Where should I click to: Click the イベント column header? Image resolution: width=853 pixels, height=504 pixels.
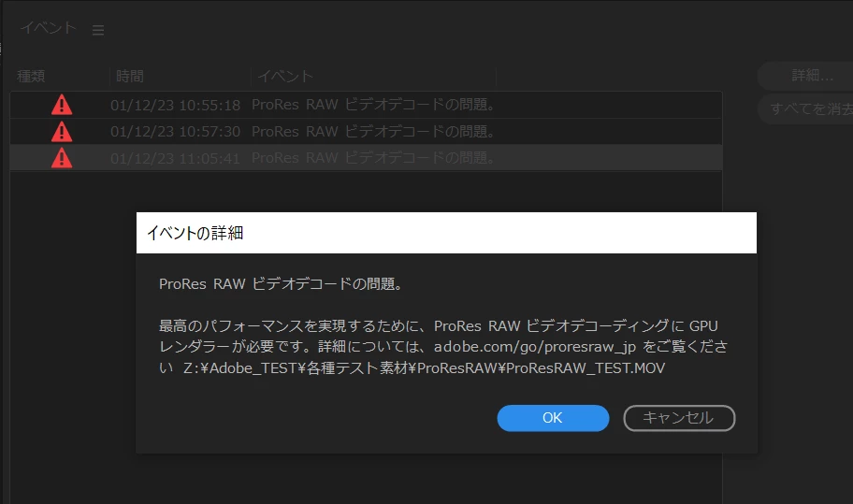[285, 76]
